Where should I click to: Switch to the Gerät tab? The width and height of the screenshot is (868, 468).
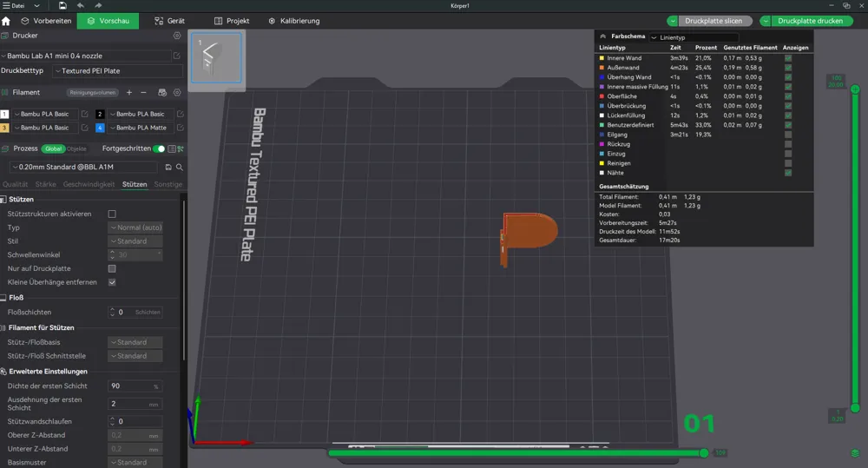169,21
